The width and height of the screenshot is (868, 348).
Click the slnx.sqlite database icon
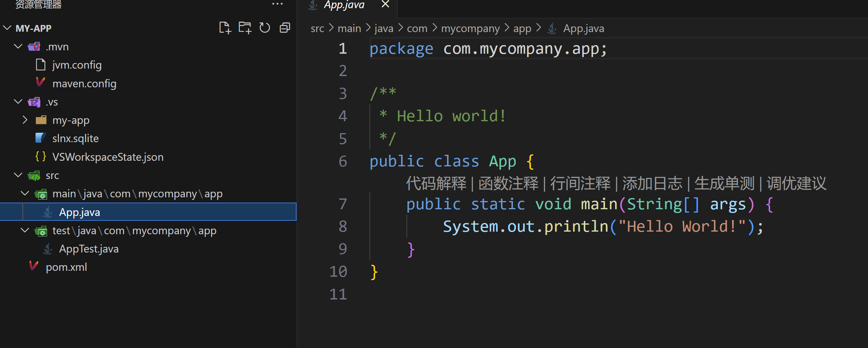click(x=40, y=138)
